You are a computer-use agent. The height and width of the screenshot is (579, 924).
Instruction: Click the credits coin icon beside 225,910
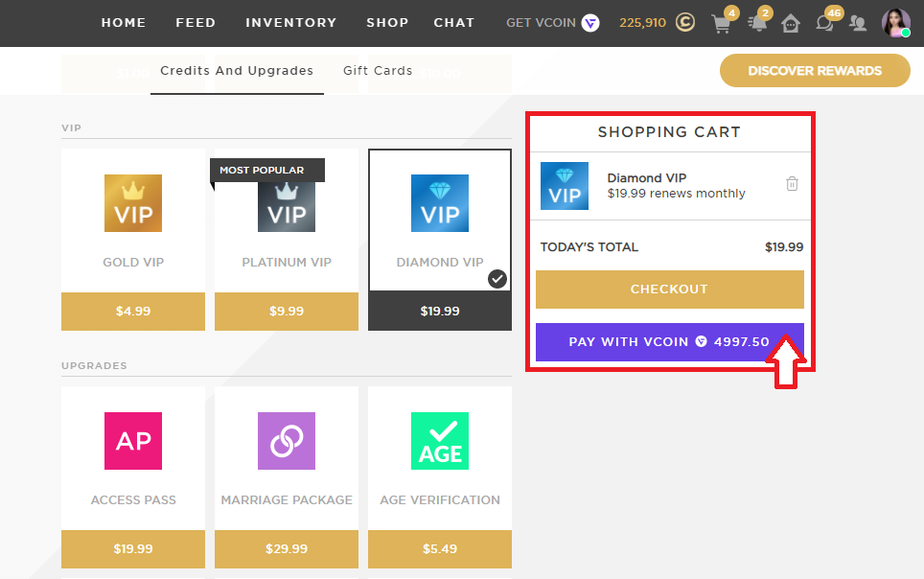click(x=683, y=21)
